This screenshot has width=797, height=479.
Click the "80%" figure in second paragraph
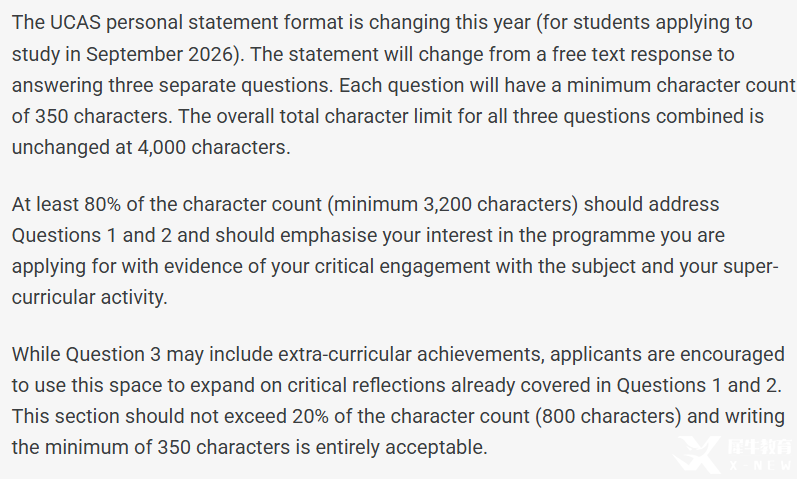click(x=102, y=204)
